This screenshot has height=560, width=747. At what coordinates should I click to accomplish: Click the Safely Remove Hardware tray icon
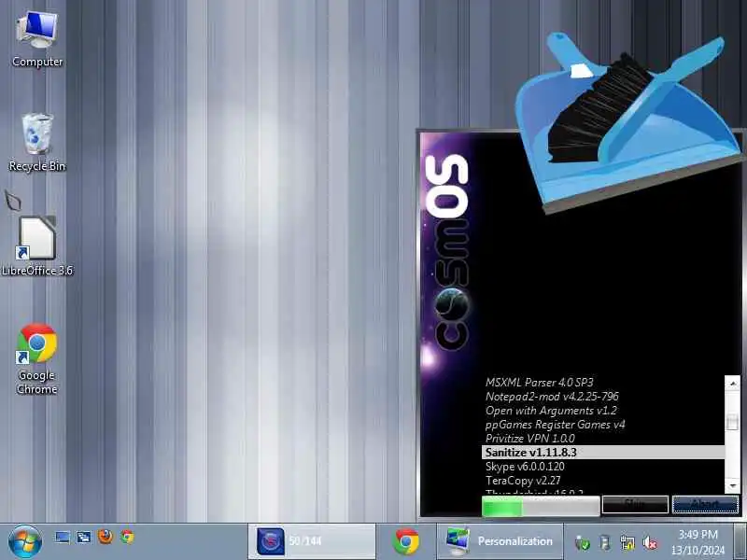click(x=605, y=542)
